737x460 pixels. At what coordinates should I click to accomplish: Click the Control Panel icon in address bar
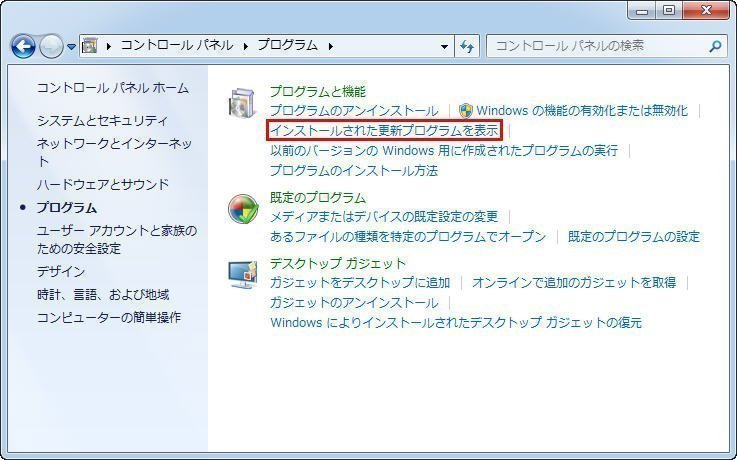(x=90, y=46)
